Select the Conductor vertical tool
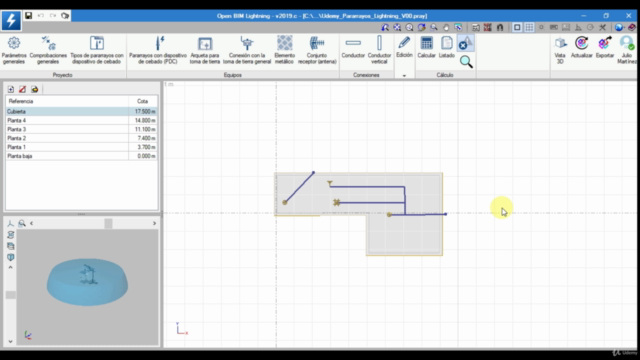Image resolution: width=640 pixels, height=360 pixels. (x=379, y=50)
